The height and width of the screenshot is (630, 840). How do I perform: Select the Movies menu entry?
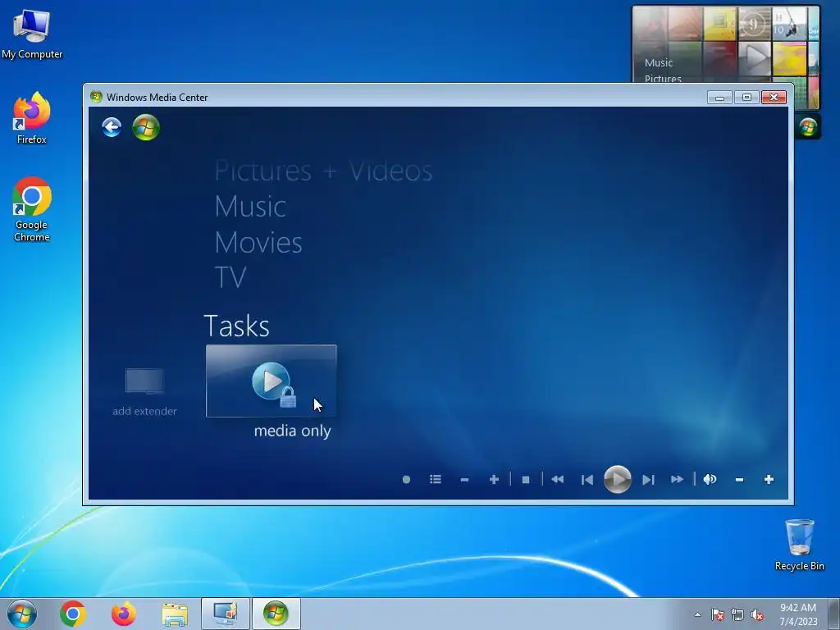258,243
